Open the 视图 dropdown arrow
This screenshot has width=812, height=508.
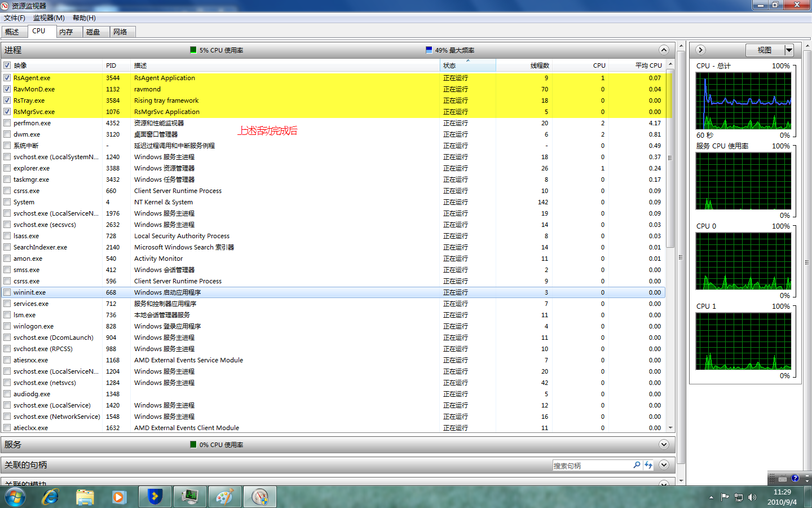click(x=789, y=50)
